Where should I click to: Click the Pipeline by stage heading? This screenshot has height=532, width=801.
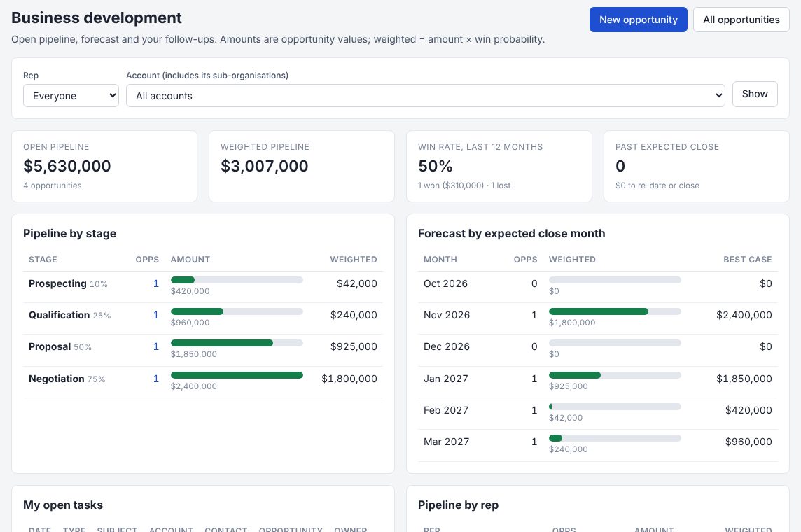pos(69,233)
